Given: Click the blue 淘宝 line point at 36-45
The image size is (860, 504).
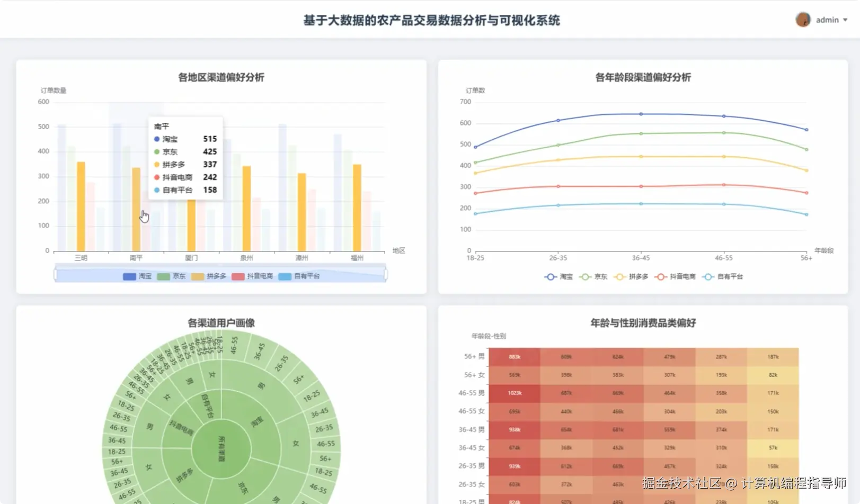Looking at the screenshot, I should click(641, 114).
